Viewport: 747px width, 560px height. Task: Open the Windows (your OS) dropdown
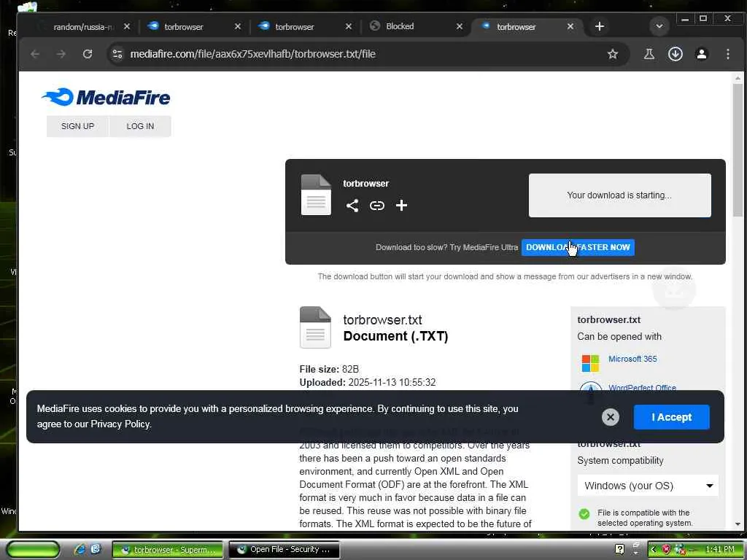click(648, 486)
